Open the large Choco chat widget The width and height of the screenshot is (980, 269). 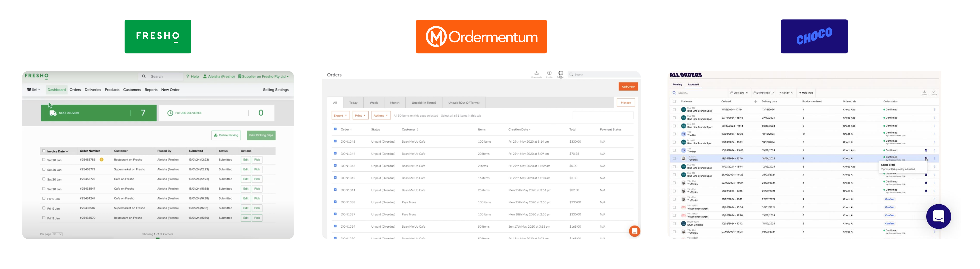pyautogui.click(x=938, y=217)
